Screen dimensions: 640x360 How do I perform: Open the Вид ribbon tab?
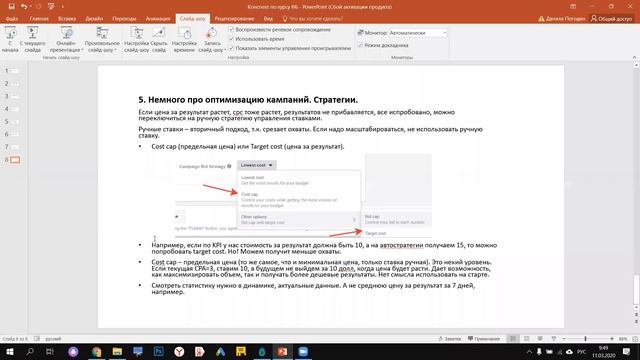[x=268, y=19]
